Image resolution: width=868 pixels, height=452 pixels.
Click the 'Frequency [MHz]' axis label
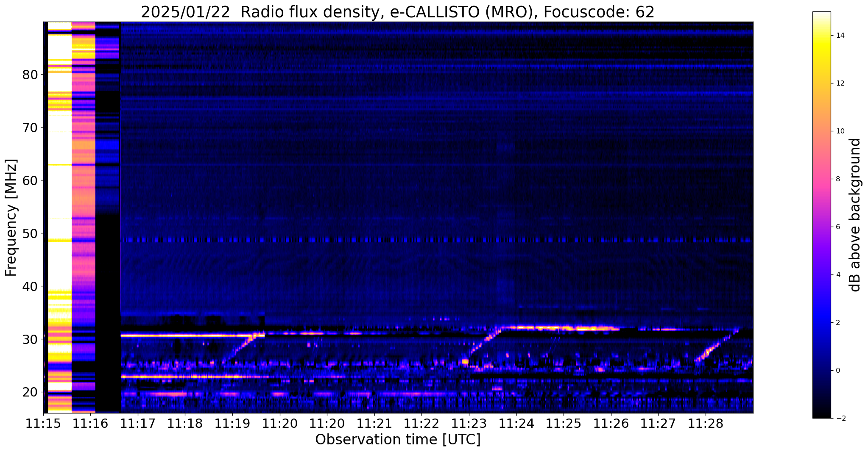[11, 217]
